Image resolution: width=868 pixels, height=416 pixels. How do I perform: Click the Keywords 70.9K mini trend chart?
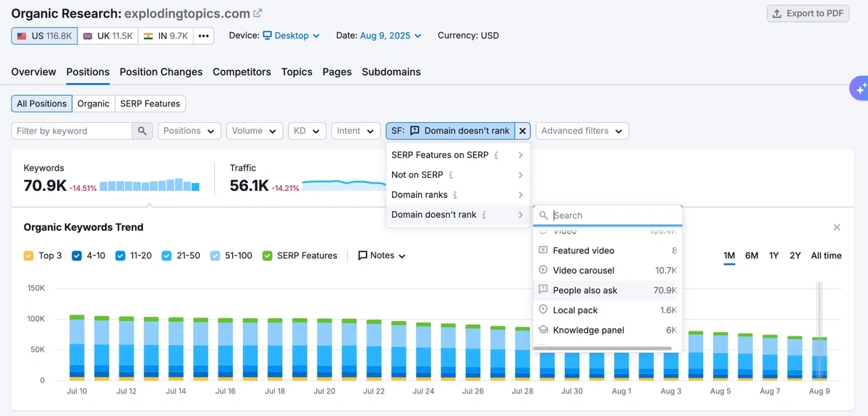pyautogui.click(x=150, y=185)
